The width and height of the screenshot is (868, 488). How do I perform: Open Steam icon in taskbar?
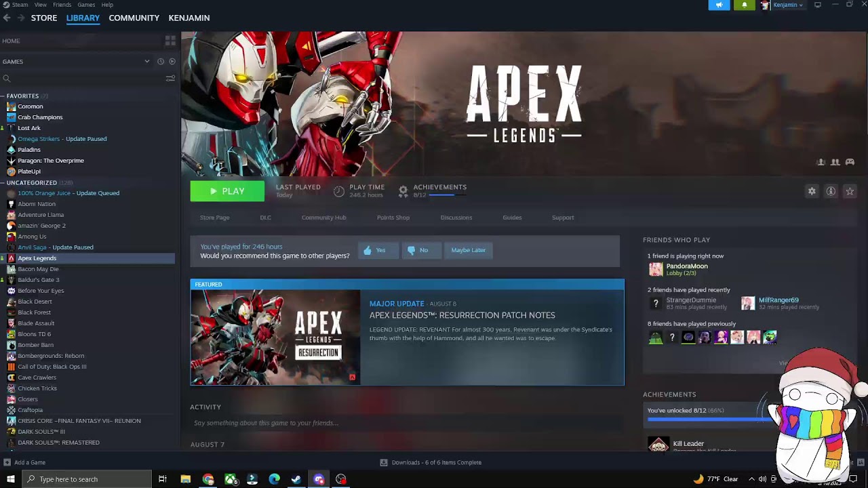point(296,479)
